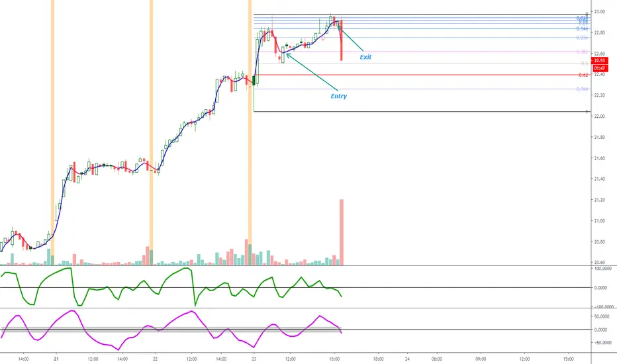Click the 0.382 Fibonacci level label
The image size is (617, 364).
[x=582, y=52]
